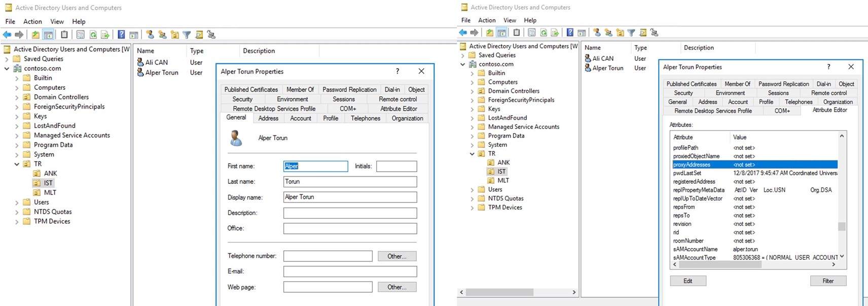
Task: Refresh the view in right window toolbar
Action: (544, 32)
